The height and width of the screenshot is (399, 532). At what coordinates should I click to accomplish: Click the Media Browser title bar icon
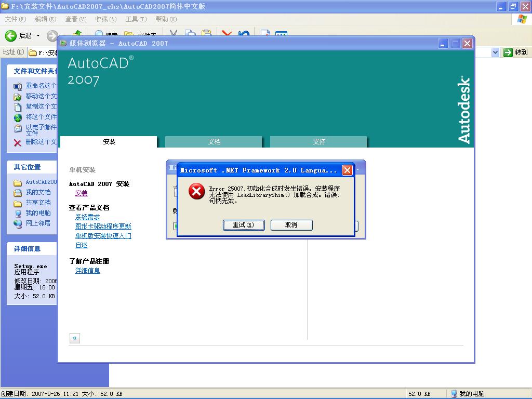point(63,44)
